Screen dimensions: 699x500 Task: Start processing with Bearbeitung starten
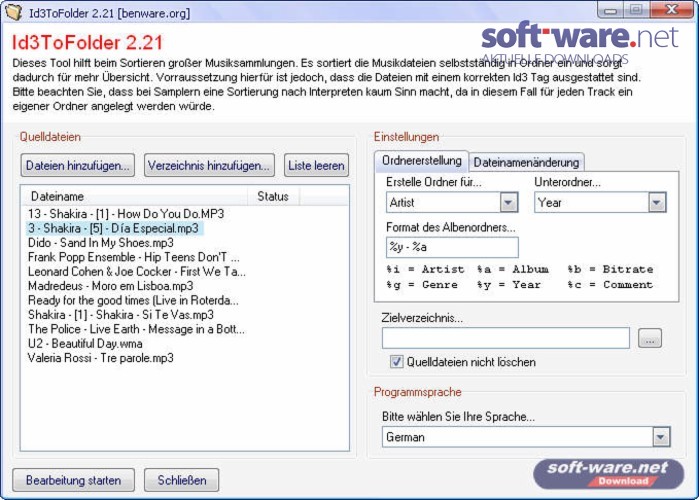pyautogui.click(x=74, y=480)
